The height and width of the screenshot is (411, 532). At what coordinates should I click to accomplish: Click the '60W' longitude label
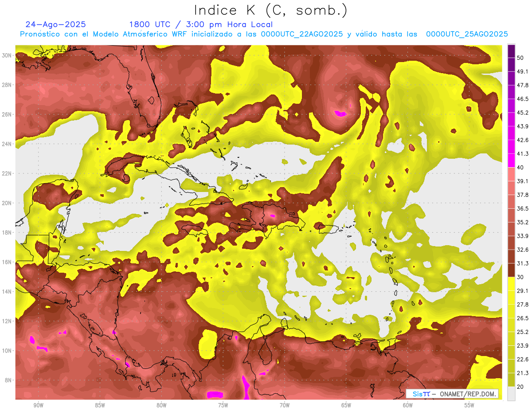click(x=408, y=405)
